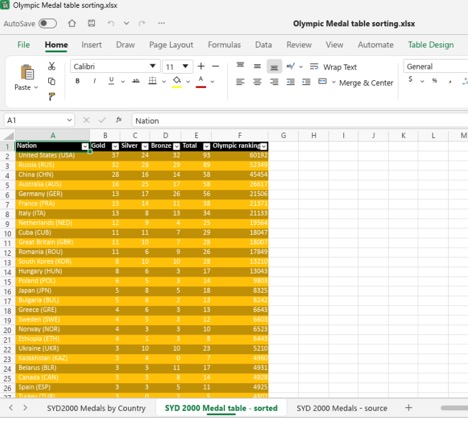Open the Formulas tab
Screen dimensions: 469x427
224,45
